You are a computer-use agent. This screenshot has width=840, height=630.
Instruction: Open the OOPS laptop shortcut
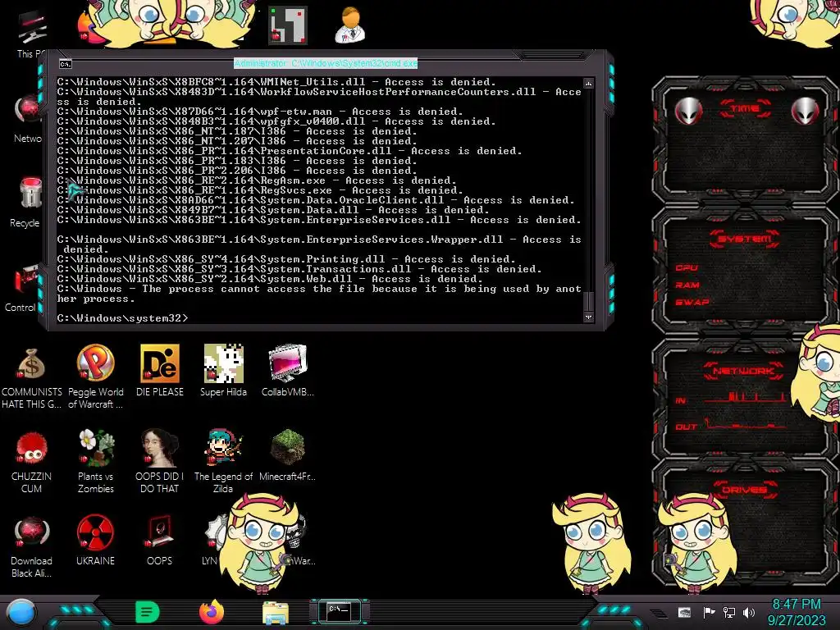point(160,540)
